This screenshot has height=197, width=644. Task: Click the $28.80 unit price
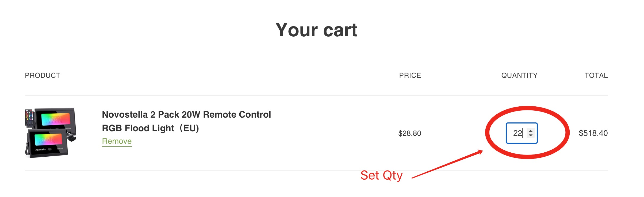point(410,133)
